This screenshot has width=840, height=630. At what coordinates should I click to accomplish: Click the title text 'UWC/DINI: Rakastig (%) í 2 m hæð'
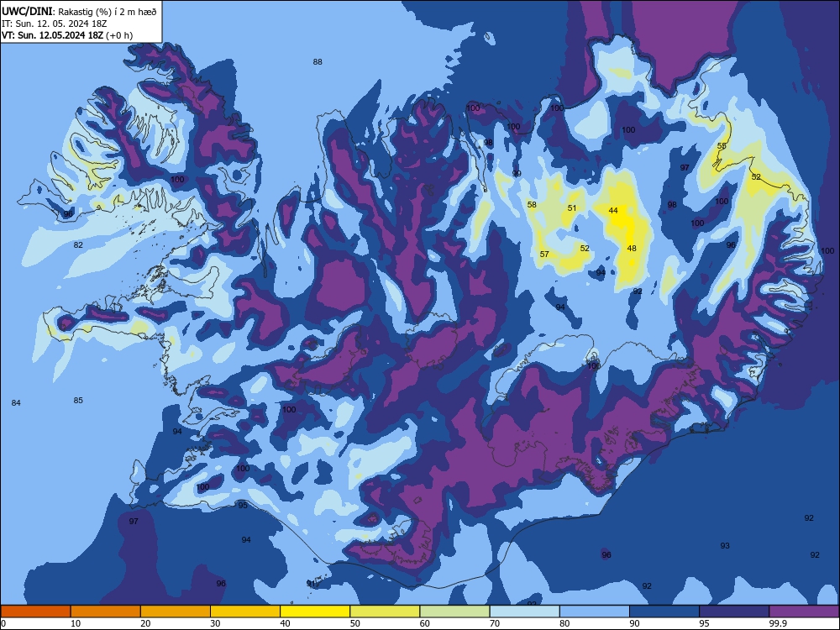coord(79,12)
